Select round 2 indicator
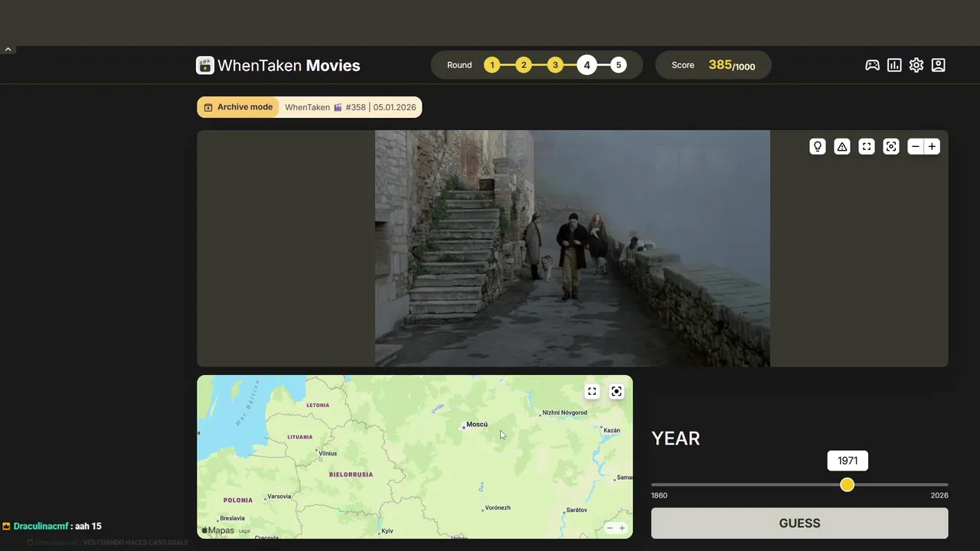Image resolution: width=980 pixels, height=551 pixels. click(x=524, y=65)
